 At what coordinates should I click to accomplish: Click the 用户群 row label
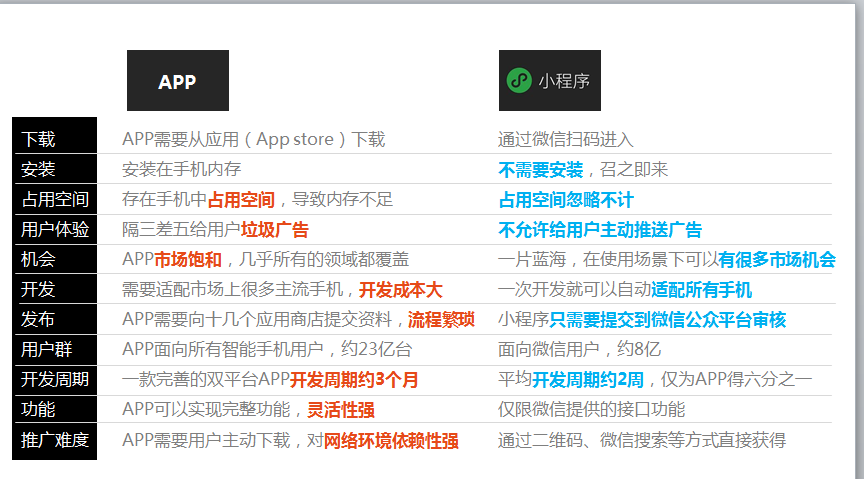point(47,350)
